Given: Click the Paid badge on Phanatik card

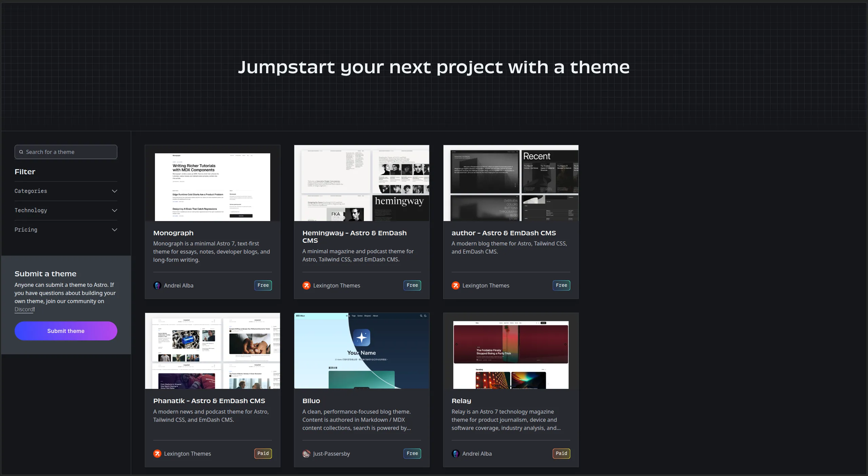Looking at the screenshot, I should (x=263, y=454).
